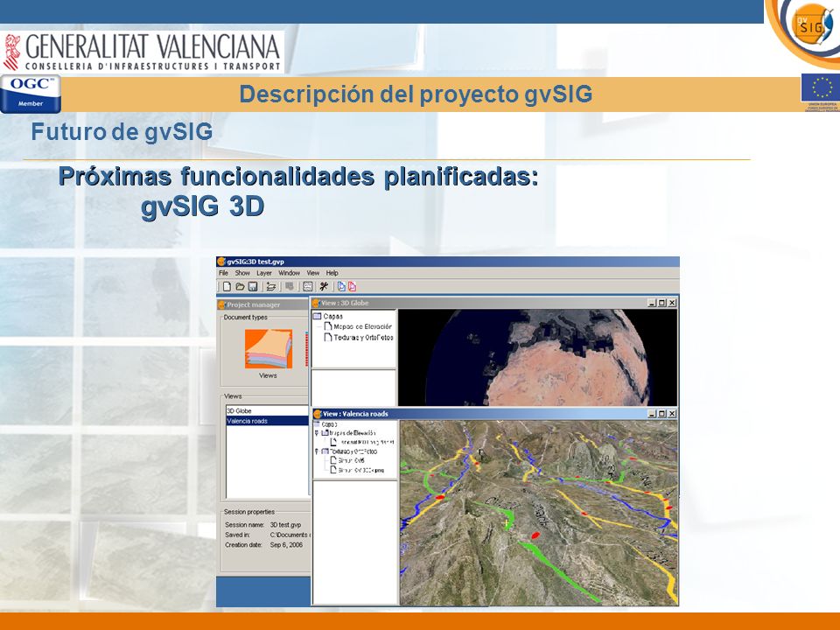Click the Valencia roads window title icon
The height and width of the screenshot is (630, 840).
pos(317,414)
